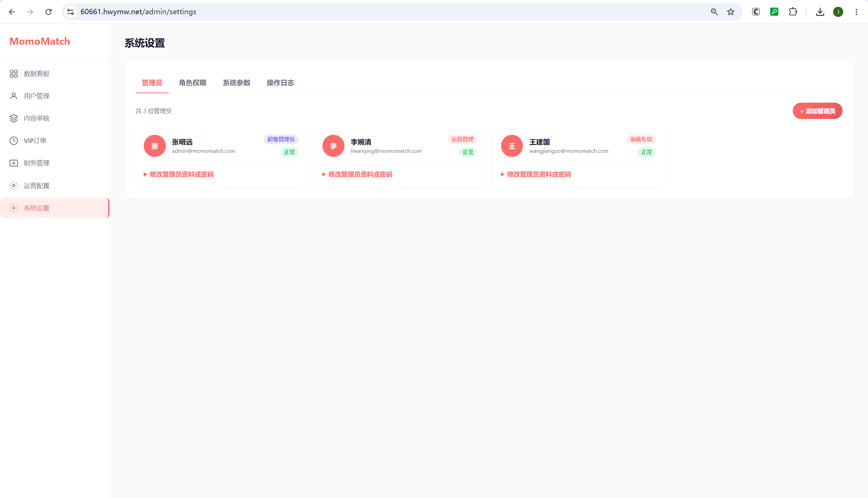Image resolution: width=868 pixels, height=498 pixels.
Task: Click the 张 avatar of 张明远
Action: (x=155, y=146)
